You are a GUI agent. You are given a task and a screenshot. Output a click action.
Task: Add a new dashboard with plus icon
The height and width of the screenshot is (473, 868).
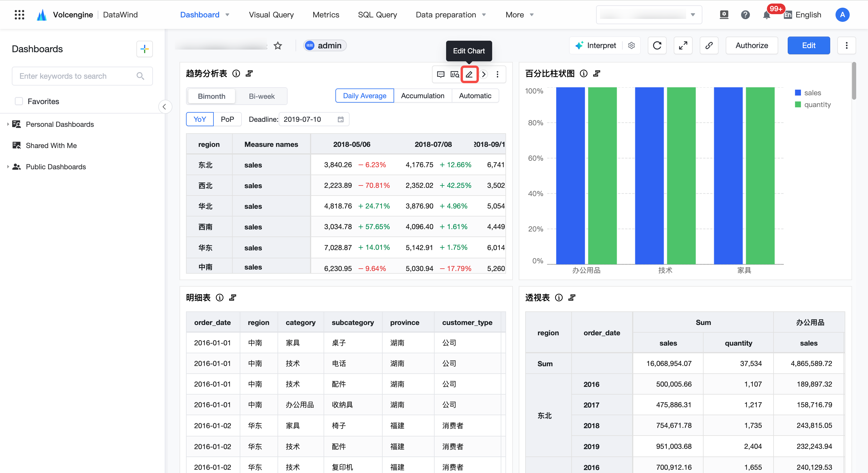pyautogui.click(x=145, y=49)
